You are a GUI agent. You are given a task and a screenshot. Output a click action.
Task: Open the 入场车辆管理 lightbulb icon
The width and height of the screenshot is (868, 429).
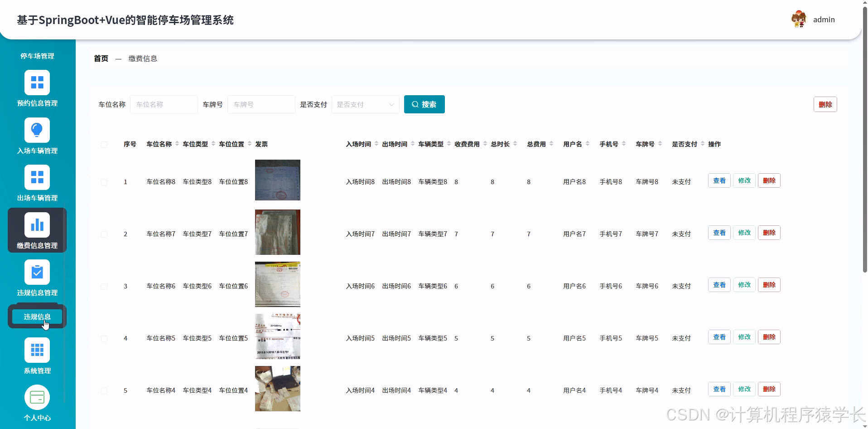[37, 130]
